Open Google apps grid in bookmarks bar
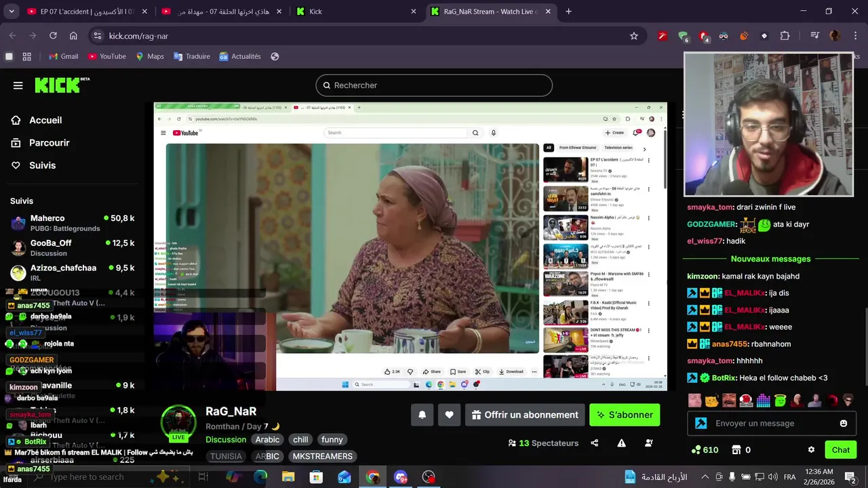Image resolution: width=868 pixels, height=488 pixels. pos(26,56)
